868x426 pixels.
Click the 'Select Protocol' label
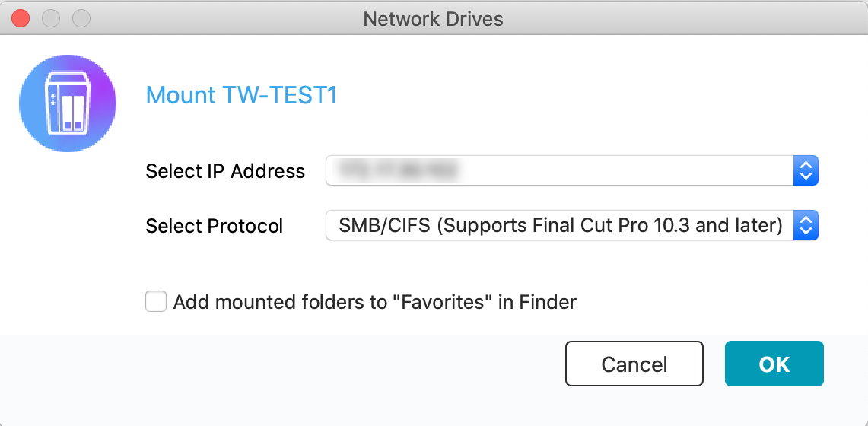(x=215, y=226)
